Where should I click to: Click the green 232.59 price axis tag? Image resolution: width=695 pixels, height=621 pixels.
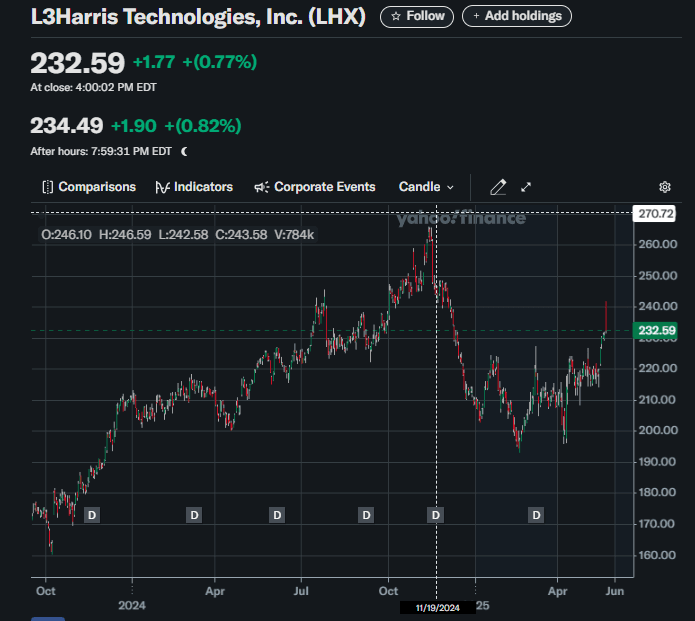(x=656, y=331)
